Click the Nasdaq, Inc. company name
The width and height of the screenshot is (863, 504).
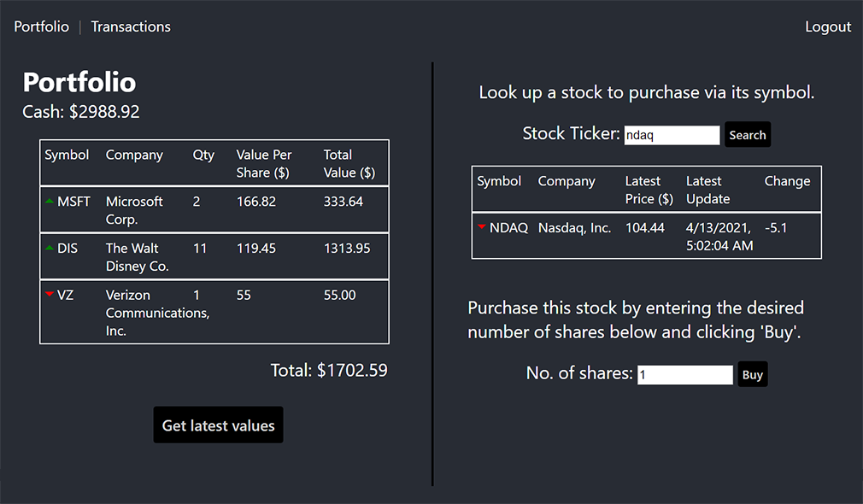click(x=575, y=228)
